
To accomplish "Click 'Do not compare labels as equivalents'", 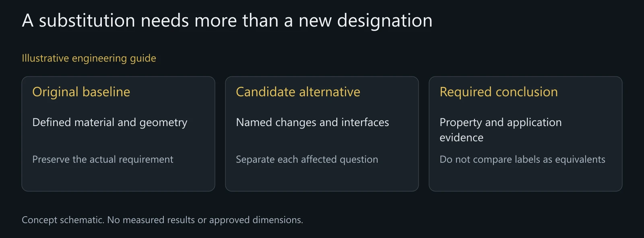I will [x=522, y=160].
